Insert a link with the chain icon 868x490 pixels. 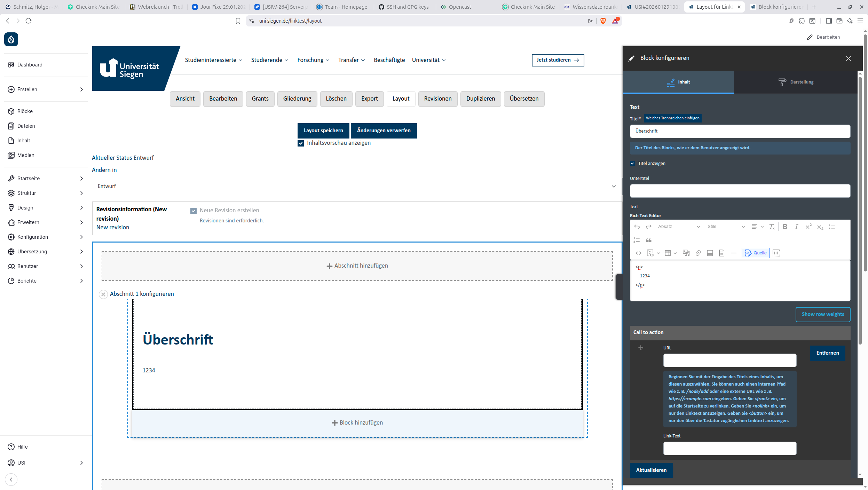pyautogui.click(x=698, y=253)
